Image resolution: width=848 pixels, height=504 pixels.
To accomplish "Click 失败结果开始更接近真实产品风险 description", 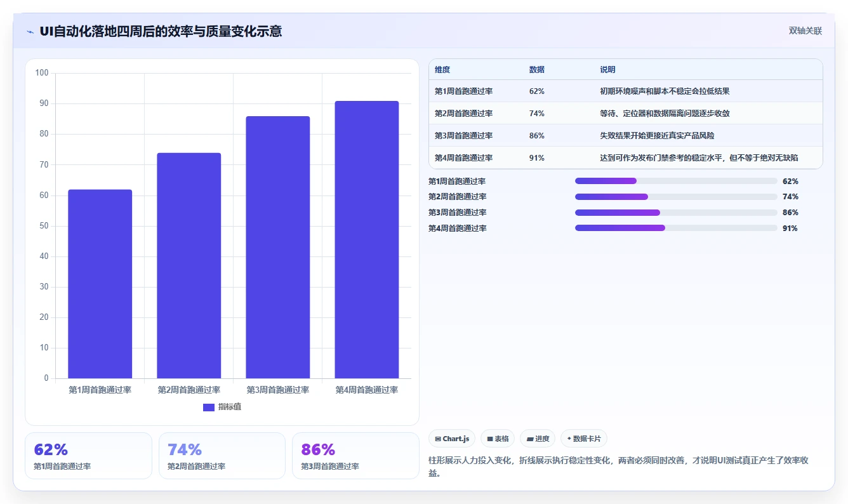I will click(x=657, y=136).
